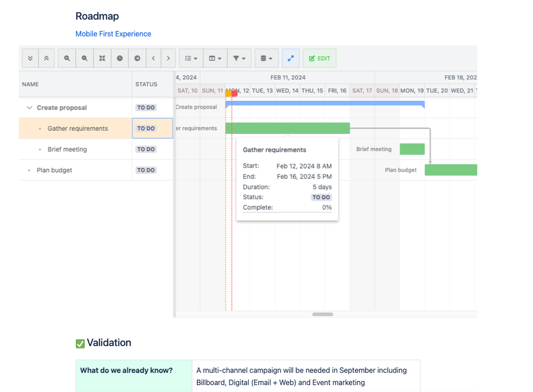Image resolution: width=533 pixels, height=392 pixels.
Task: Open the columns layout dropdown
Action: [215, 59]
